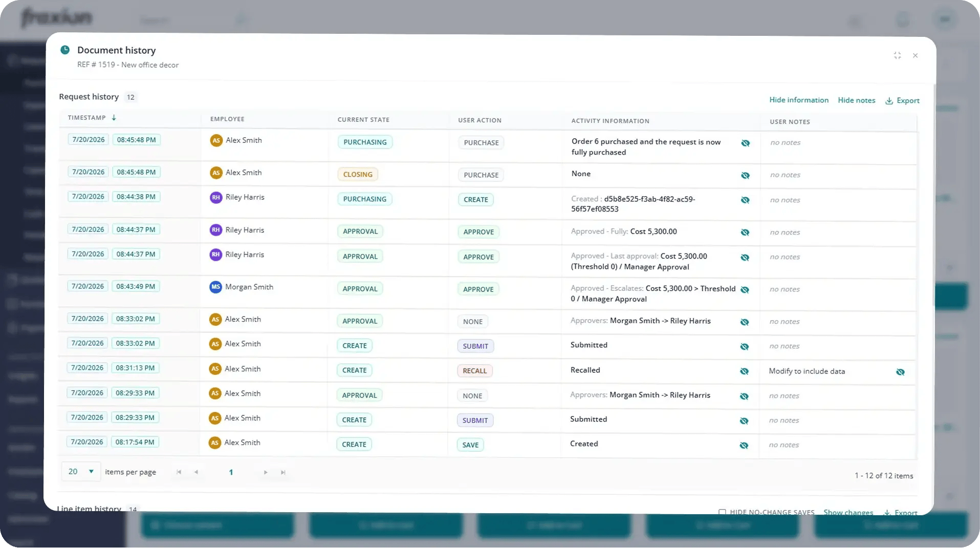Close the Document history dialog

point(915,55)
